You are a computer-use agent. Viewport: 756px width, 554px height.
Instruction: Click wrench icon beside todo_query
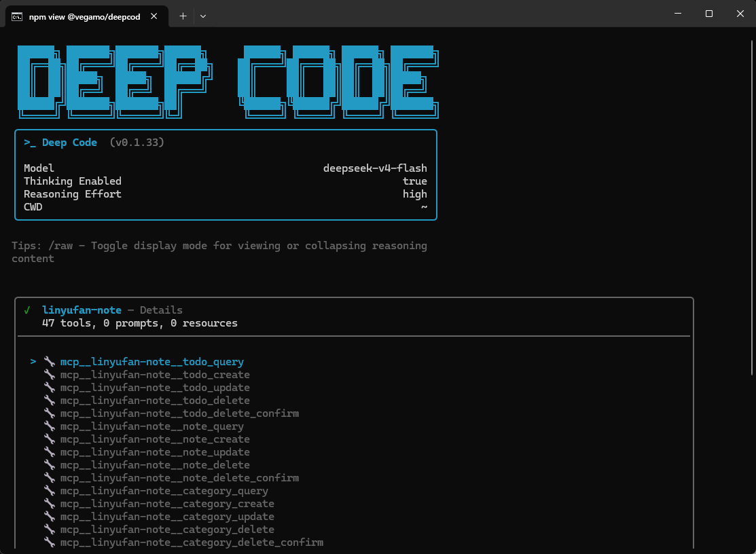tap(49, 361)
